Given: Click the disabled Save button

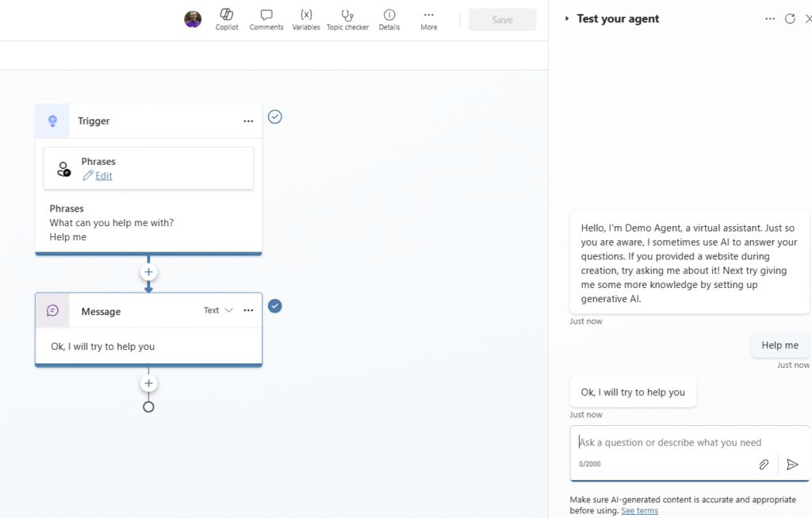Looking at the screenshot, I should [x=502, y=20].
